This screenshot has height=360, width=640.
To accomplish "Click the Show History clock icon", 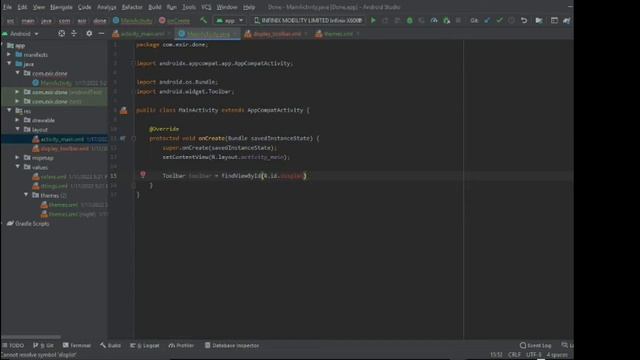I will point(511,20).
